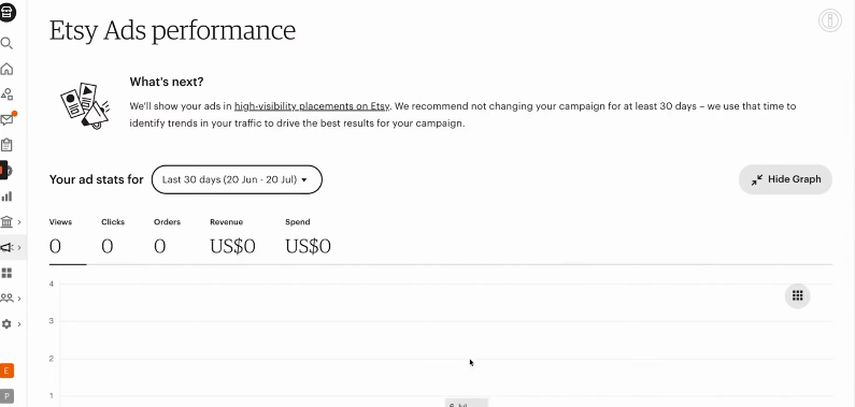Open Messages envelope icon with notification
Screen dimensions: 855x407
7,119
